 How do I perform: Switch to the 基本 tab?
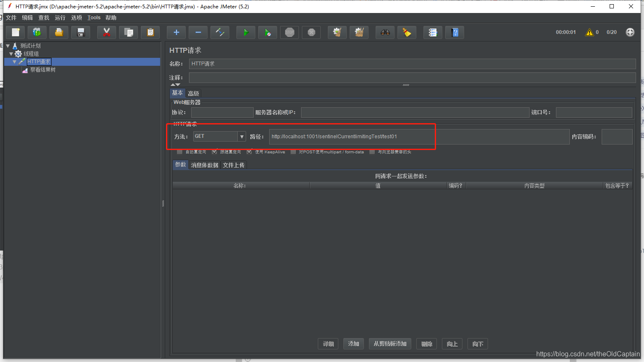(177, 93)
